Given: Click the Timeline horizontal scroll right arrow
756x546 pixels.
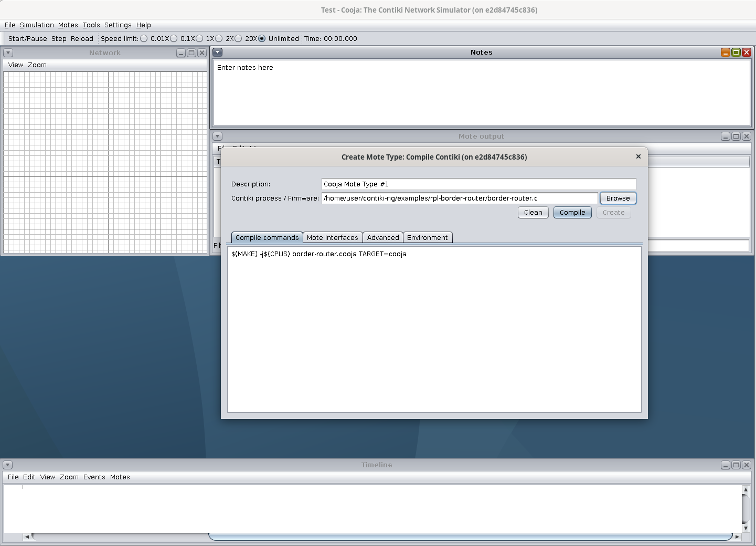Looking at the screenshot, I should (737, 537).
